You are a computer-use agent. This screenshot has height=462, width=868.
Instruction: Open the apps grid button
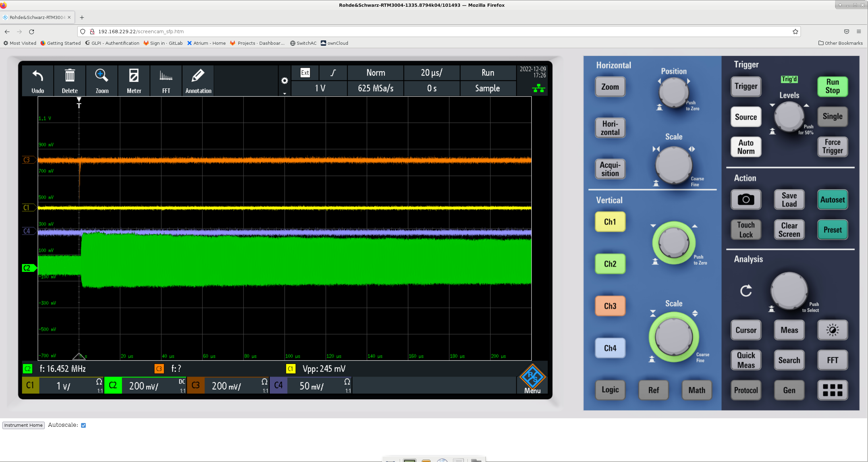[x=832, y=390]
